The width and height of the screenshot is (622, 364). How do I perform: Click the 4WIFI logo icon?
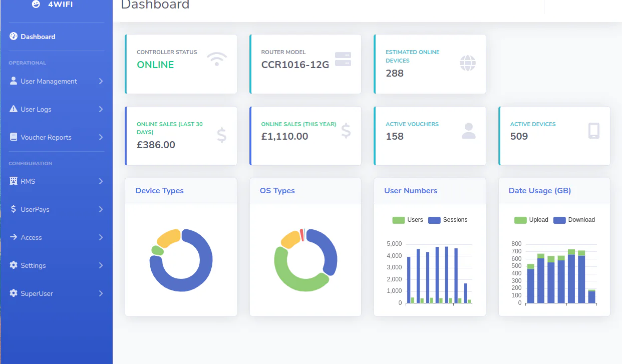tap(36, 4)
